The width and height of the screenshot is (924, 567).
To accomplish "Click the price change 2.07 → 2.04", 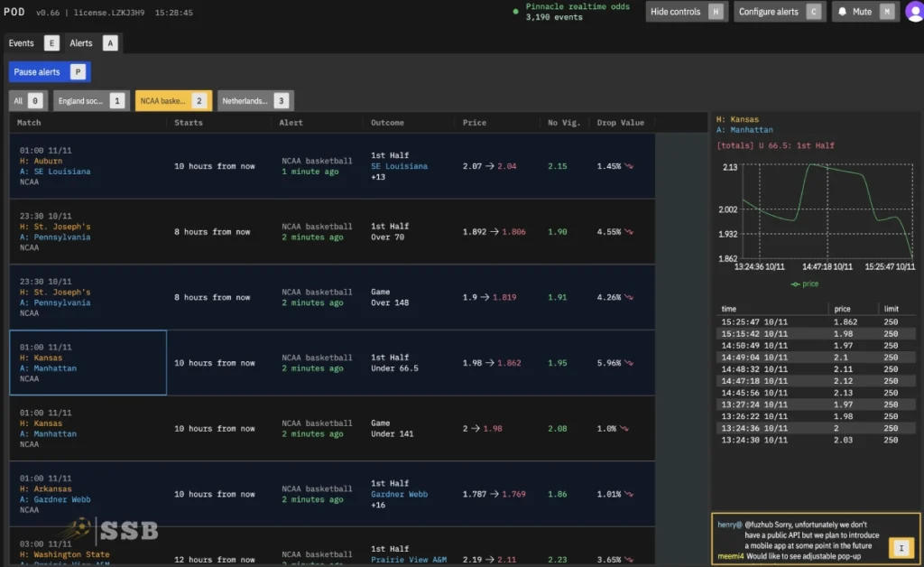I will pos(490,166).
